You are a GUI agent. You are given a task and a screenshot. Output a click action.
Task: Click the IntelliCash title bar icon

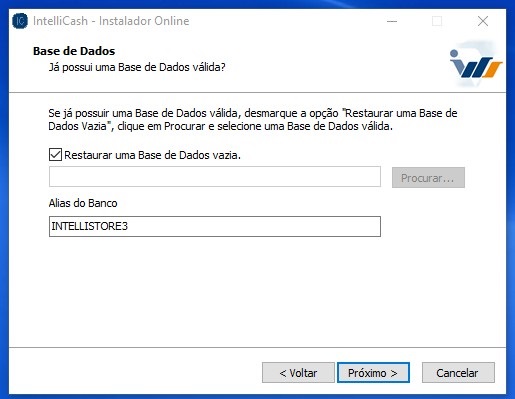coord(20,21)
